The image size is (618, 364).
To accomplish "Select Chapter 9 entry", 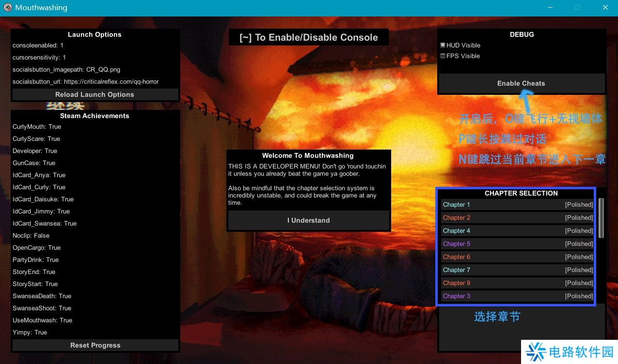I will click(518, 283).
